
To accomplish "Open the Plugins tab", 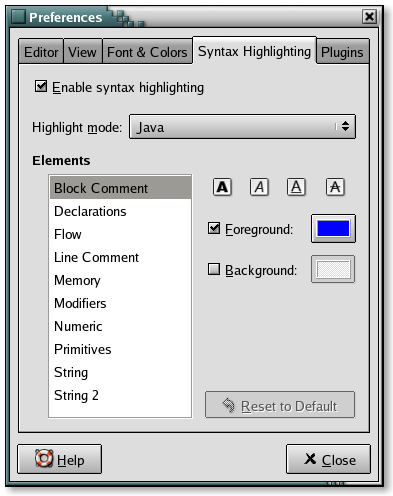I will coord(342,52).
